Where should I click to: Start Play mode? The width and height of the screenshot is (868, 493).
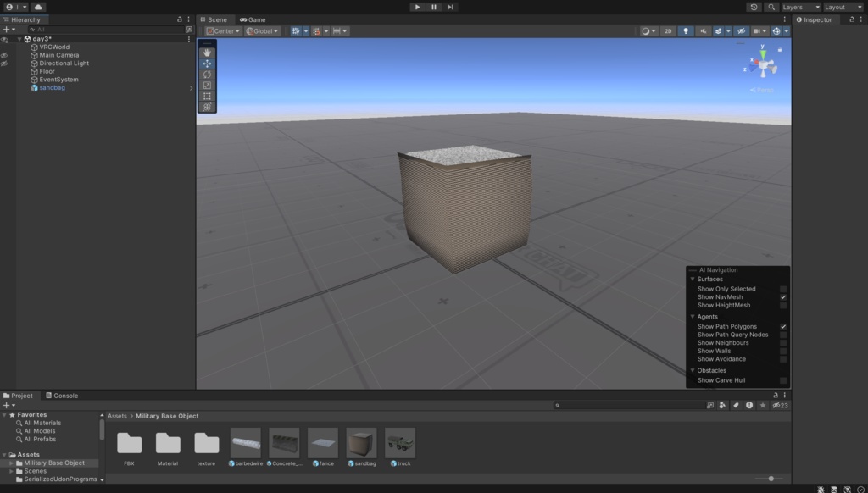tap(417, 7)
